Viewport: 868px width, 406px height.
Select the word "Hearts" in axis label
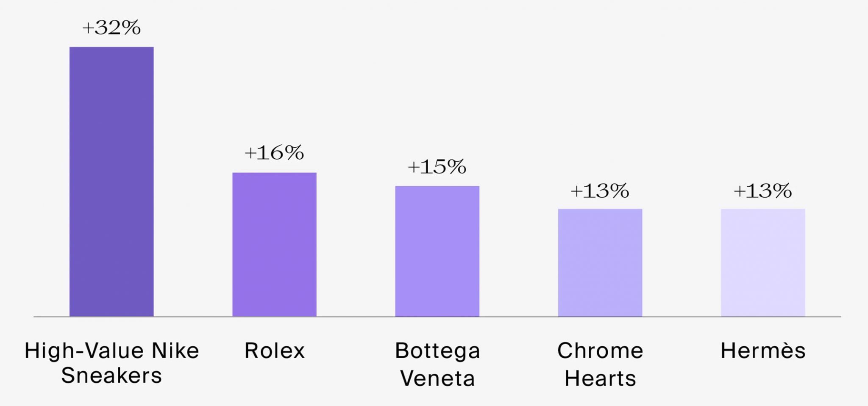click(600, 378)
